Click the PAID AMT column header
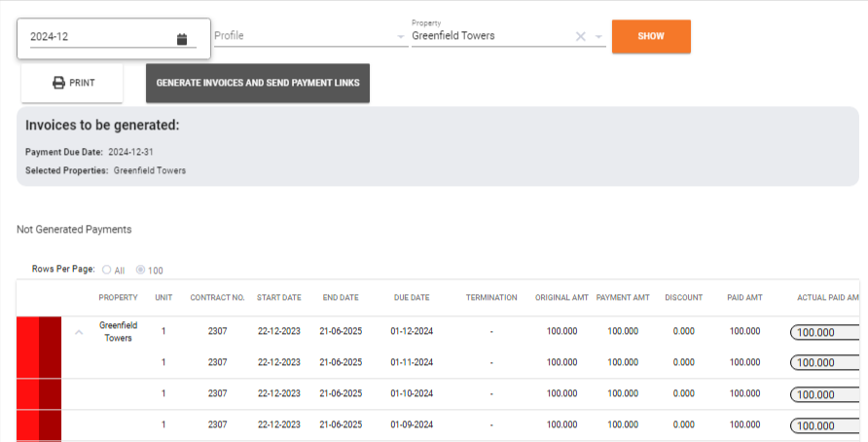Image resolution: width=868 pixels, height=442 pixels. click(x=744, y=298)
